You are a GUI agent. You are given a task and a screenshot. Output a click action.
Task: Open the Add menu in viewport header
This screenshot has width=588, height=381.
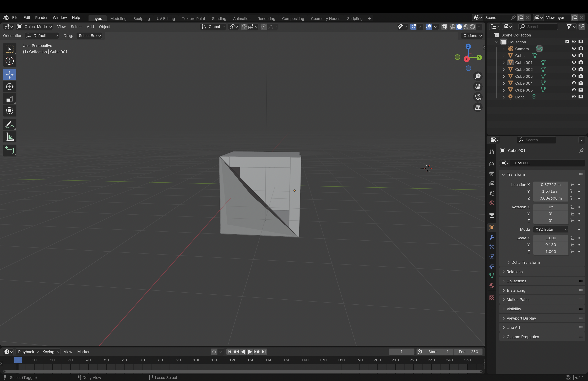coord(90,27)
